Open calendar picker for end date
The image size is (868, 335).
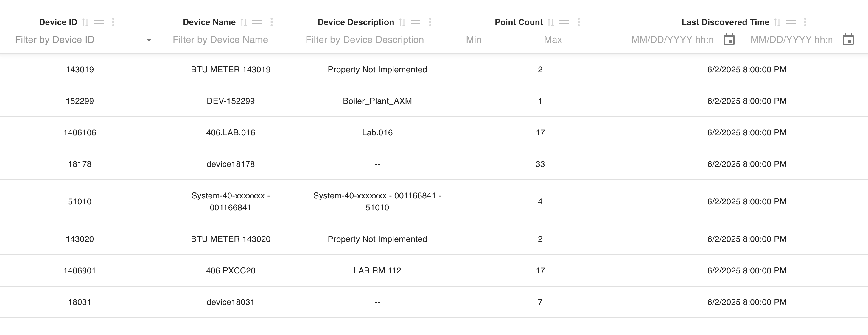[x=848, y=39]
